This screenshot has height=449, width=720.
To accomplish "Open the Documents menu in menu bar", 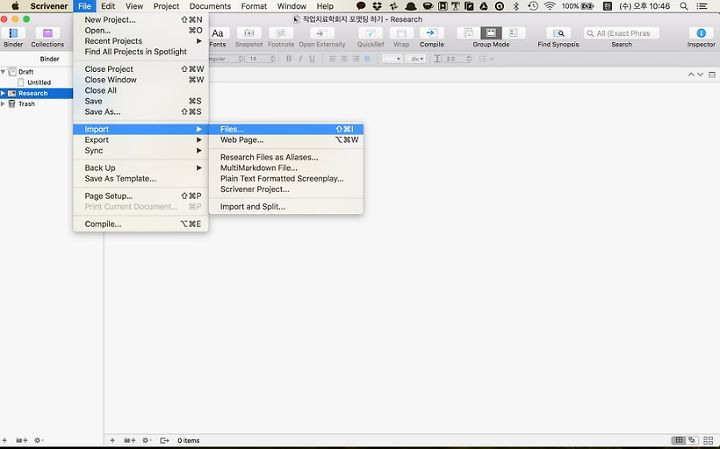I will 210,6.
